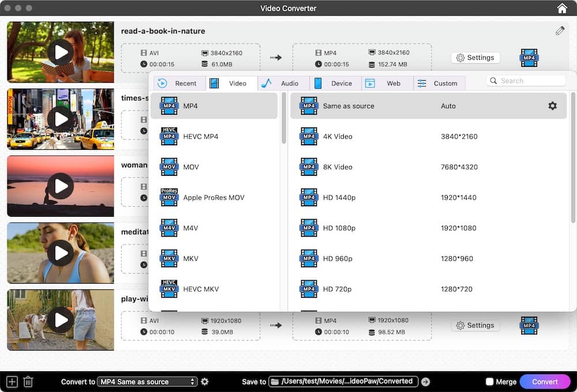Open gear options for Same as source preset
Viewport: 577px width, 392px height.
pyautogui.click(x=552, y=106)
